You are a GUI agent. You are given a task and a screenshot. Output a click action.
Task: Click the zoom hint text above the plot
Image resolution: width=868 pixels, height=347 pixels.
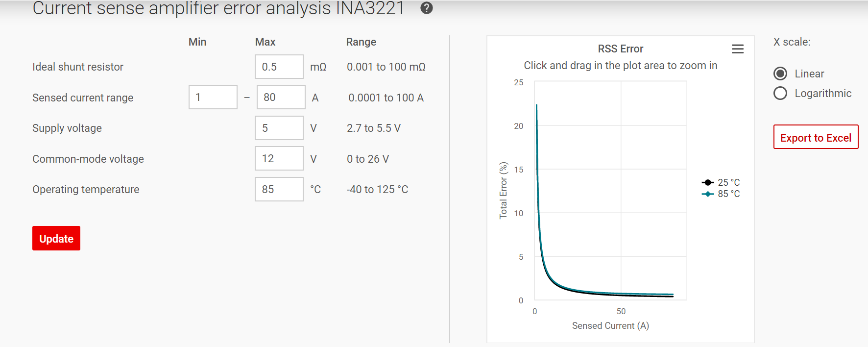point(621,65)
